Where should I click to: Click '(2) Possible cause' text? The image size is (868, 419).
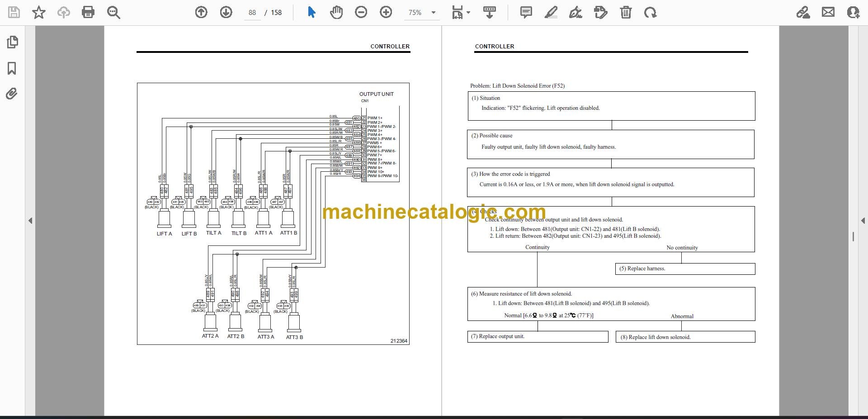coord(492,136)
